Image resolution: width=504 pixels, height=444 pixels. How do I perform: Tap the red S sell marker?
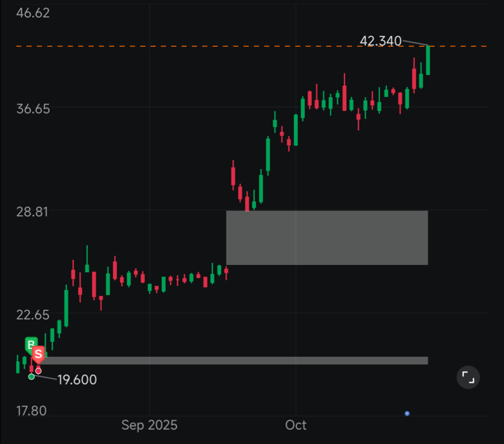38,355
